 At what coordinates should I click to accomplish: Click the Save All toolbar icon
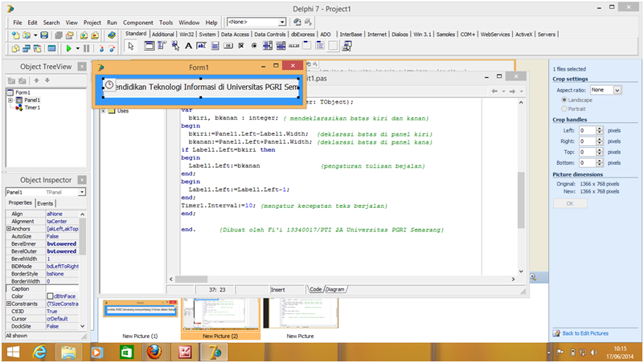[59, 35]
